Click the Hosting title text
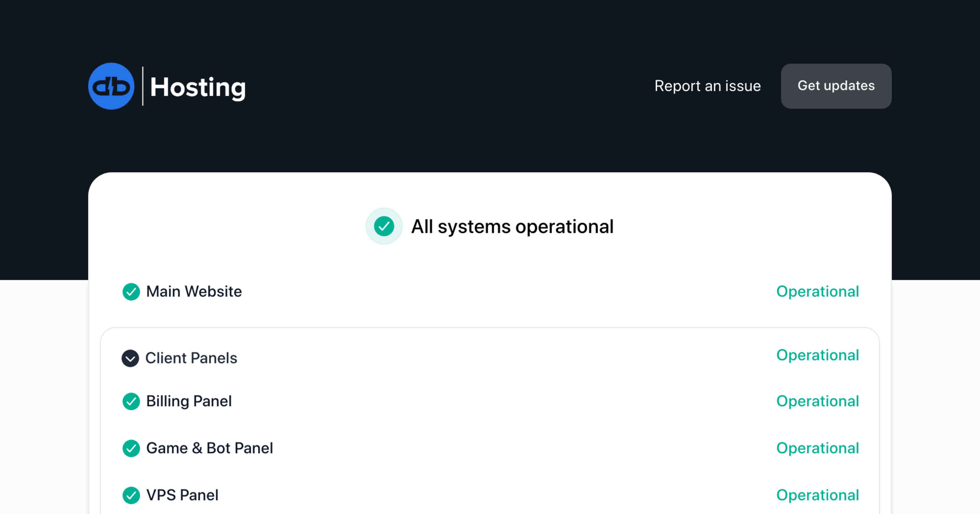This screenshot has width=980, height=514. click(x=197, y=87)
